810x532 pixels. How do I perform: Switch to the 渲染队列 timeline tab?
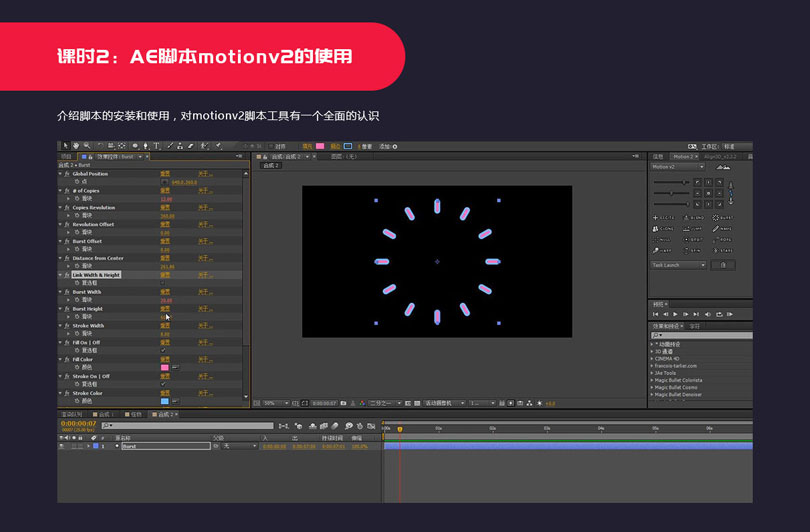point(72,414)
